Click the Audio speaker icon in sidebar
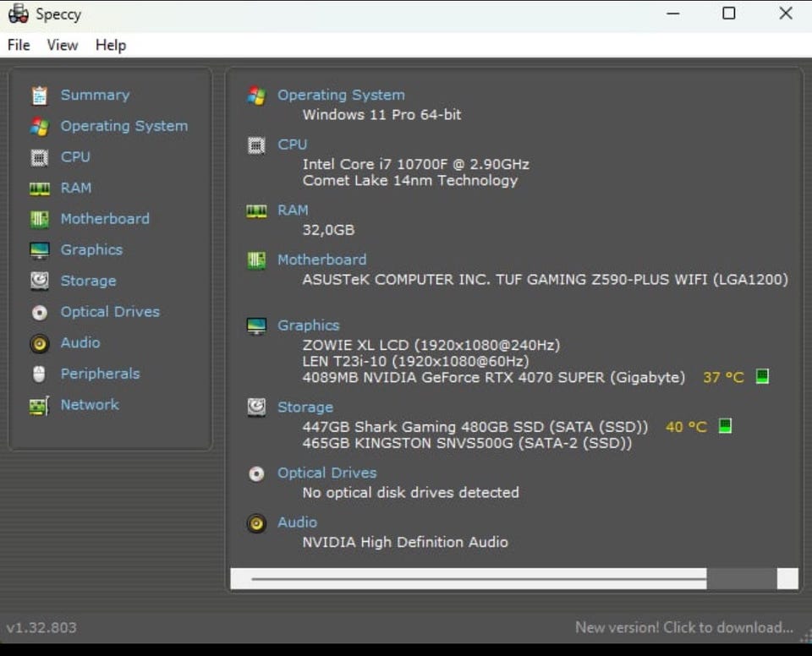 40,343
